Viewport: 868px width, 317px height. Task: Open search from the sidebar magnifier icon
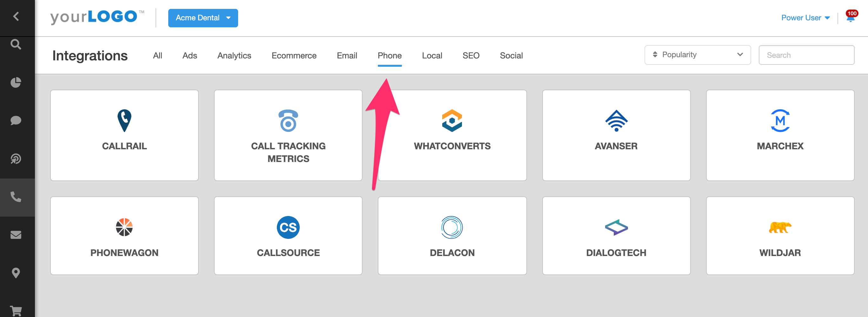16,44
